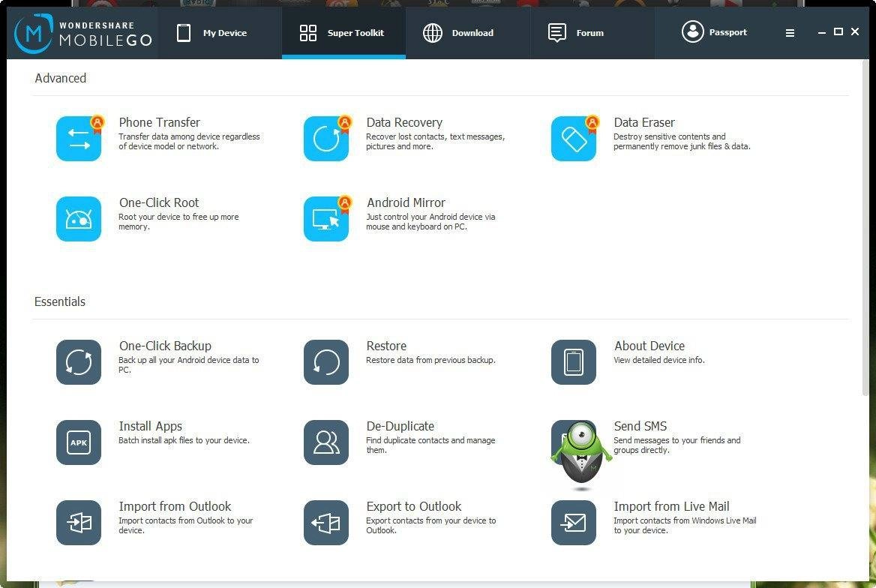Click the Restore circular arrow icon
Viewport: 876px width, 588px height.
tap(326, 362)
